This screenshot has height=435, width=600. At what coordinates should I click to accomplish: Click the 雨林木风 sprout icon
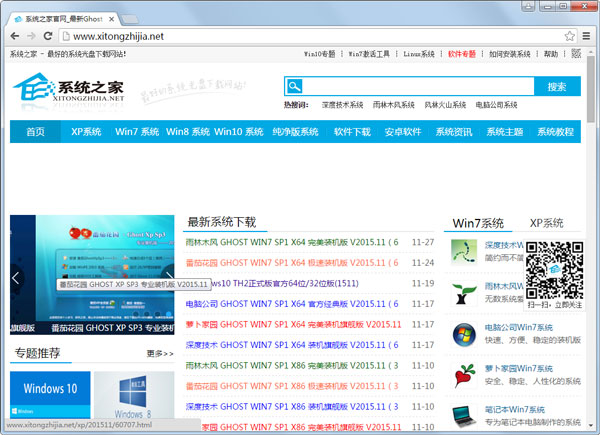(464, 293)
